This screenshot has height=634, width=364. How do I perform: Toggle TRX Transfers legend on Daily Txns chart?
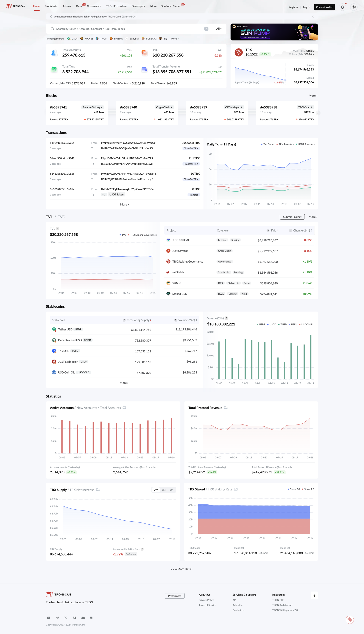coord(286,144)
